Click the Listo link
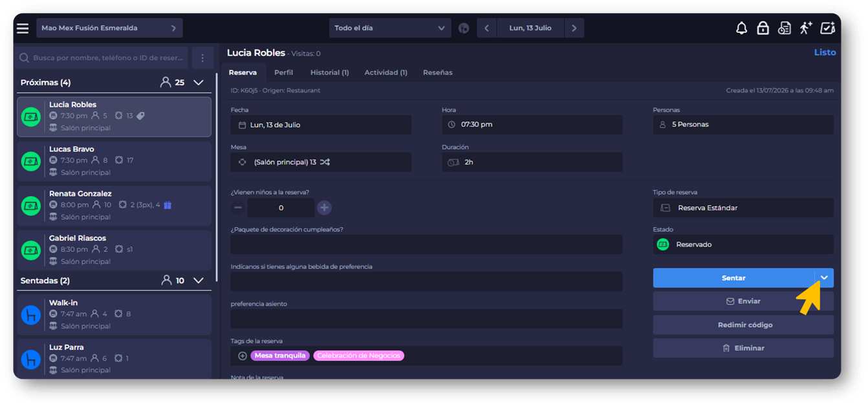 click(825, 52)
